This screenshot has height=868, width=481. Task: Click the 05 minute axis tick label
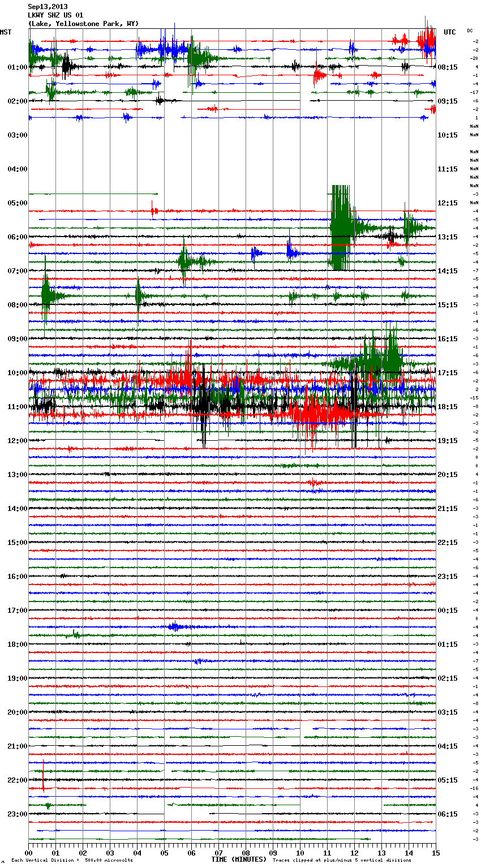(x=164, y=853)
